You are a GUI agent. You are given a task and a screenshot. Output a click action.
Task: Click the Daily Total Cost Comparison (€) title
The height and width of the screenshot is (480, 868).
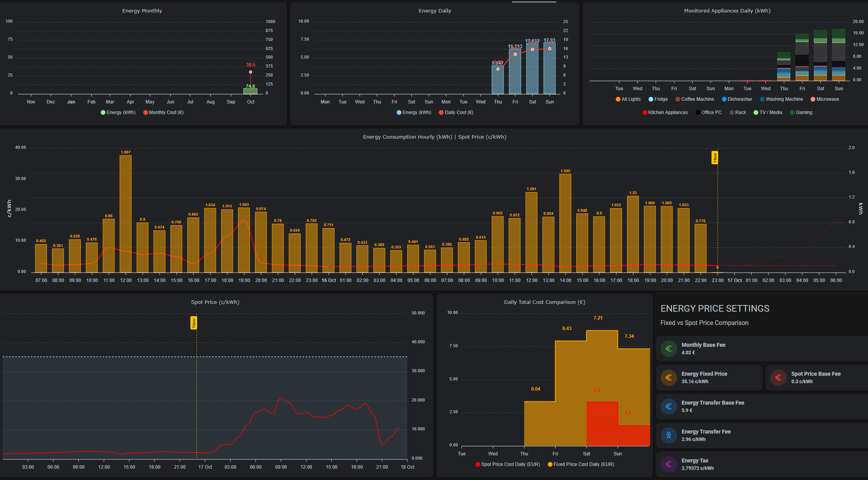[x=544, y=302]
